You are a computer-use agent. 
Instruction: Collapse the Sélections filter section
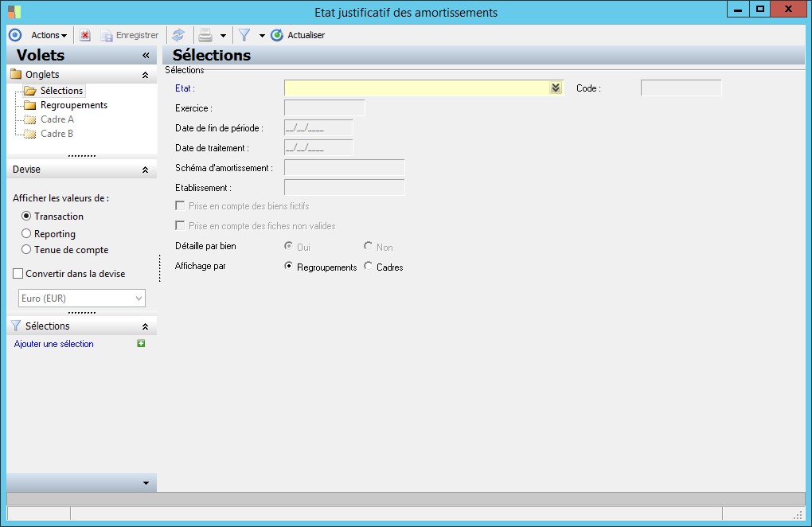tap(146, 326)
